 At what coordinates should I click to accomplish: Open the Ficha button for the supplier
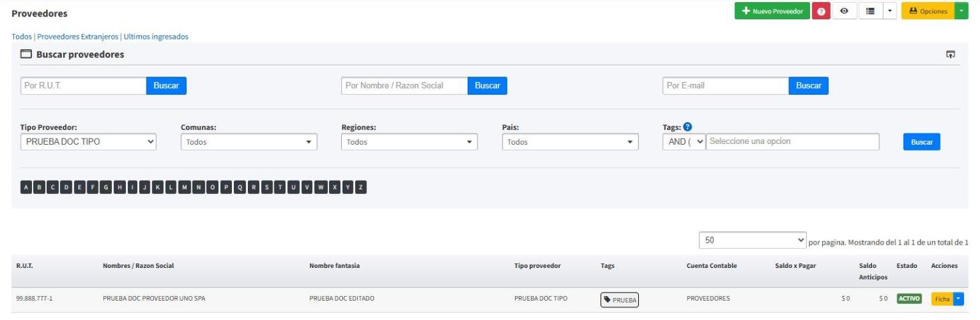click(942, 299)
